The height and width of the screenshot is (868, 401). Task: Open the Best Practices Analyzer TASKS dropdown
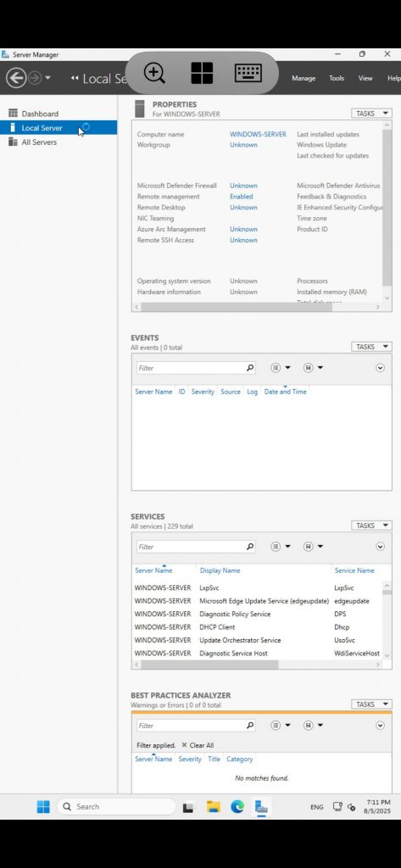371,704
